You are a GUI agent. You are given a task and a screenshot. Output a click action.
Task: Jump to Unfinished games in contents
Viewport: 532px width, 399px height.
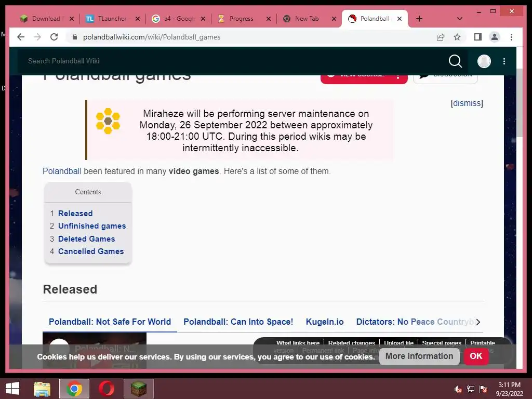click(92, 226)
